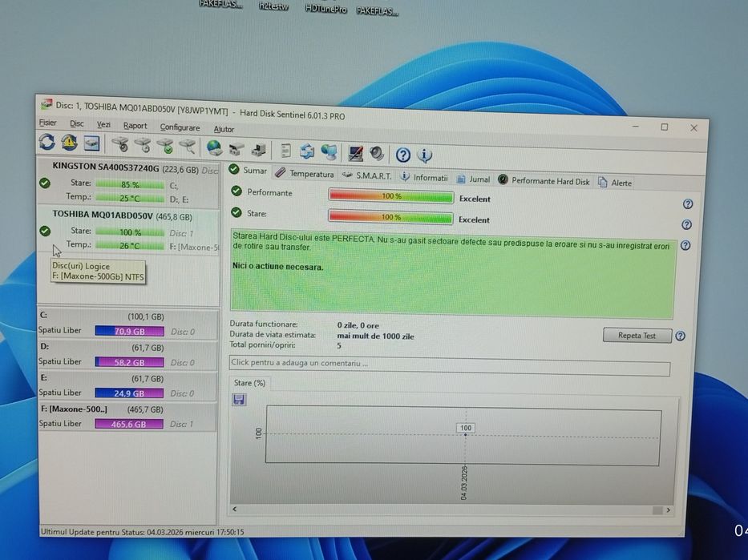Save the Stare graph with floppy icon

[x=239, y=400]
